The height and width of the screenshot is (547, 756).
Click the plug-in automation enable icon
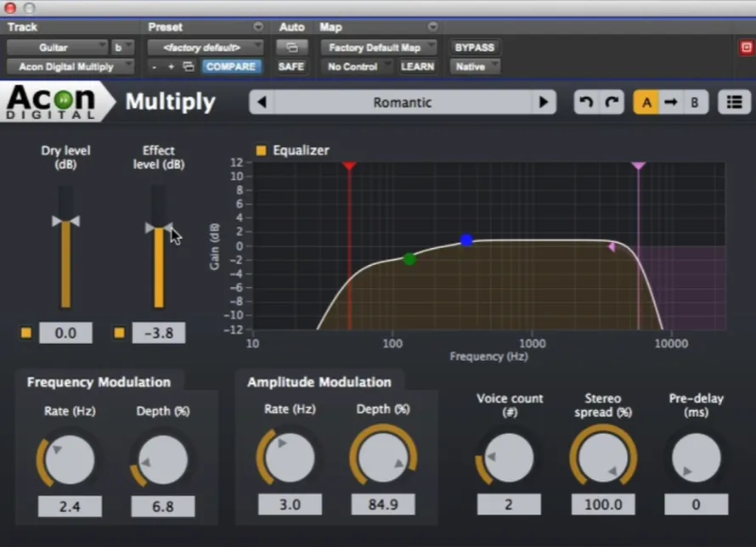pyautogui.click(x=291, y=48)
